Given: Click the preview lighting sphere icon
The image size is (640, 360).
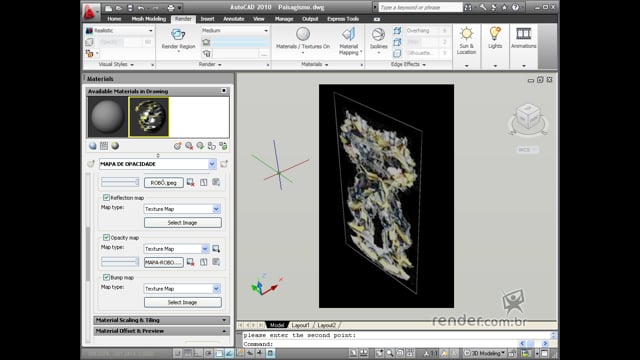Looking at the screenshot, I should (x=116, y=146).
